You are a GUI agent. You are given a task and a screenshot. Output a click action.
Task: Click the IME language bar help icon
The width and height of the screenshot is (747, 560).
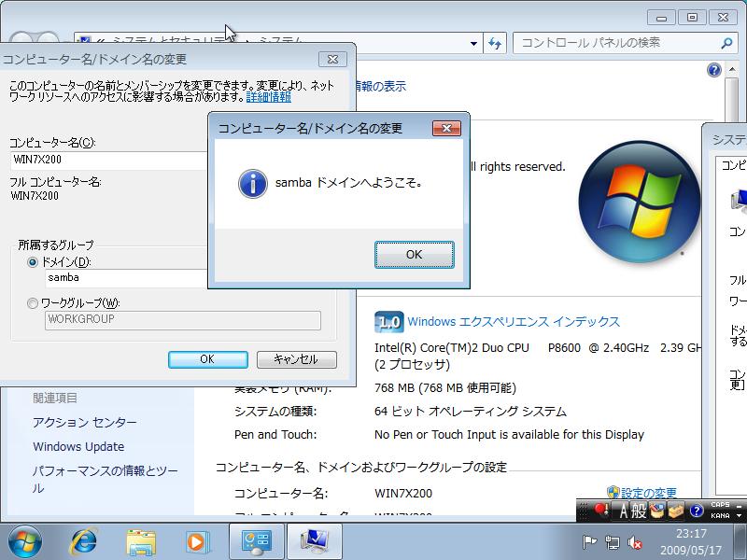tap(697, 511)
